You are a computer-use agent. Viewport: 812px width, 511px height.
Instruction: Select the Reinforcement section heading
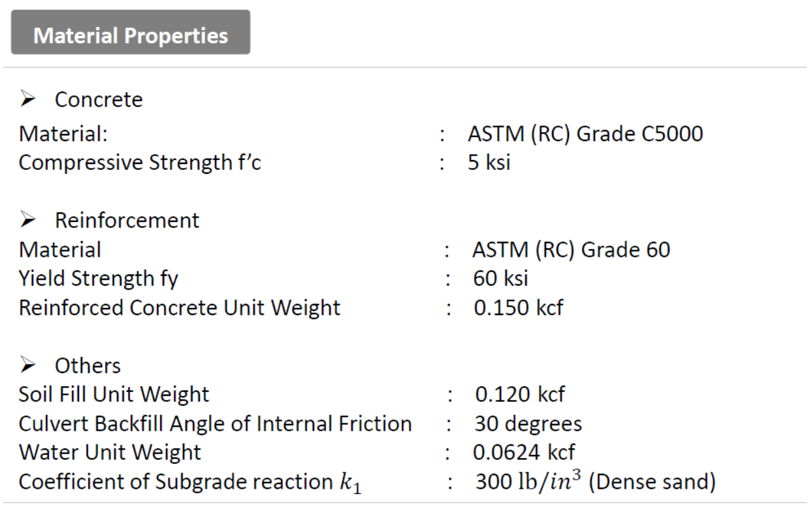127,221
